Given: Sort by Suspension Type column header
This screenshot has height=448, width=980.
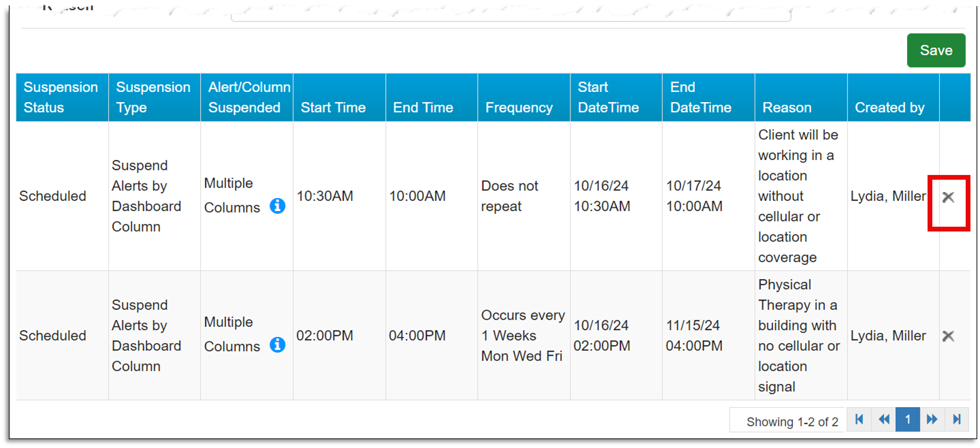Looking at the screenshot, I should [x=152, y=97].
